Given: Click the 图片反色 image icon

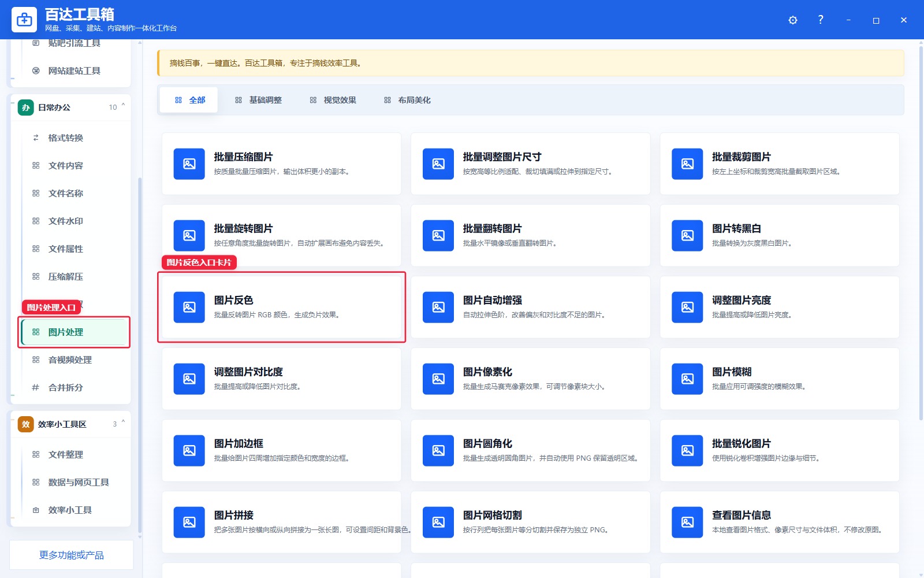Looking at the screenshot, I should tap(189, 307).
